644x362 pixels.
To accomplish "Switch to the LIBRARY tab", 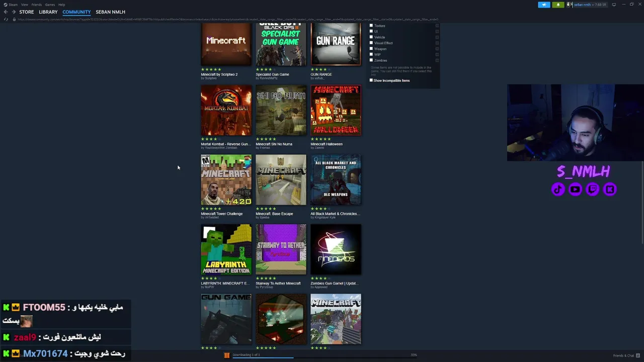I will [x=48, y=12].
